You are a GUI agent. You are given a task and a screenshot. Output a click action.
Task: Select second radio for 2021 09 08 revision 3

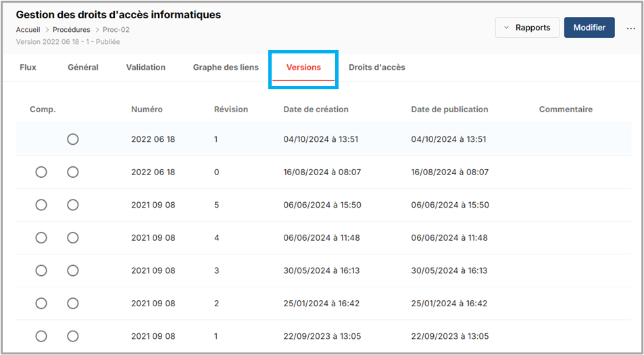pos(73,270)
